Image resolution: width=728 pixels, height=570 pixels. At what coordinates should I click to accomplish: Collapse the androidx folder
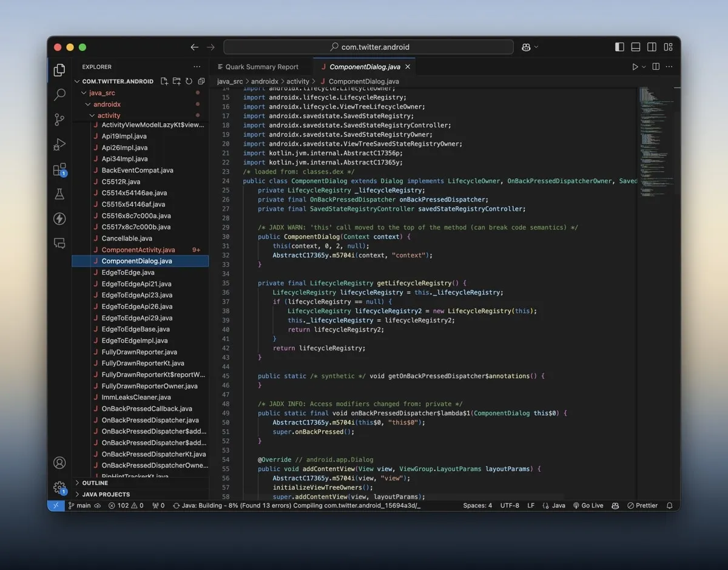coord(106,104)
